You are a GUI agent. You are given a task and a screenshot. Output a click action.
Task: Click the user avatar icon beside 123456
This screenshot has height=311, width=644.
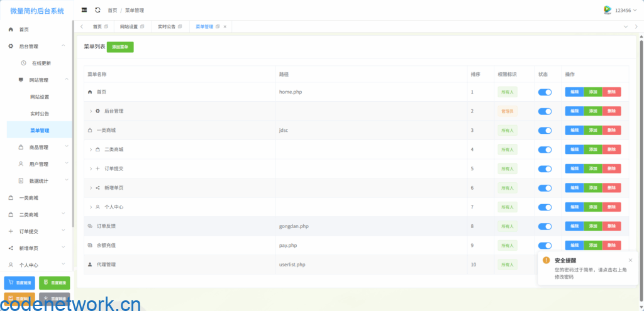click(607, 10)
